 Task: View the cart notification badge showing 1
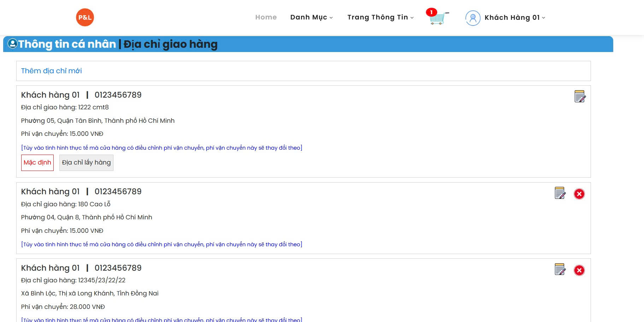(431, 12)
